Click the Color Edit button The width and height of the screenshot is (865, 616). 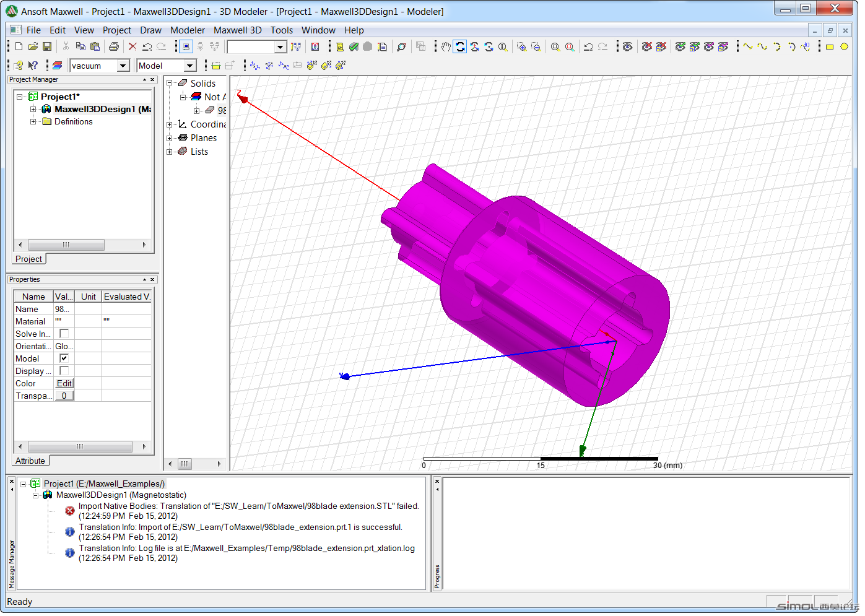[64, 383]
